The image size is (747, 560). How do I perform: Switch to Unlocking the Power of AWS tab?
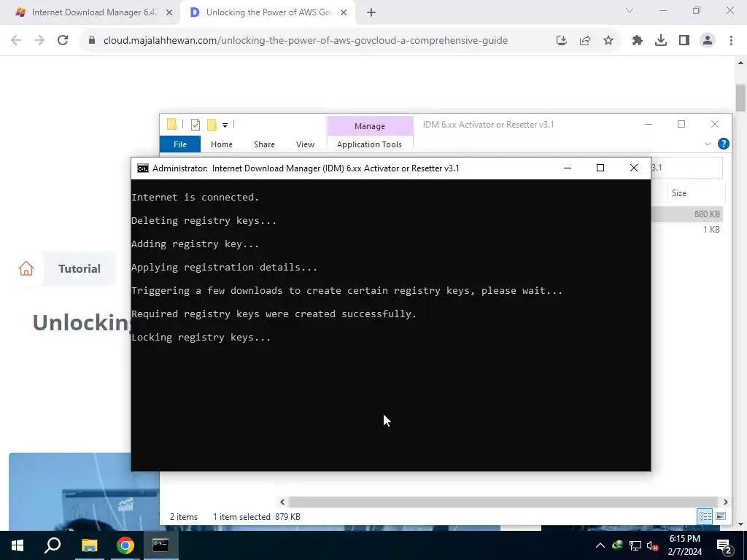tap(267, 12)
